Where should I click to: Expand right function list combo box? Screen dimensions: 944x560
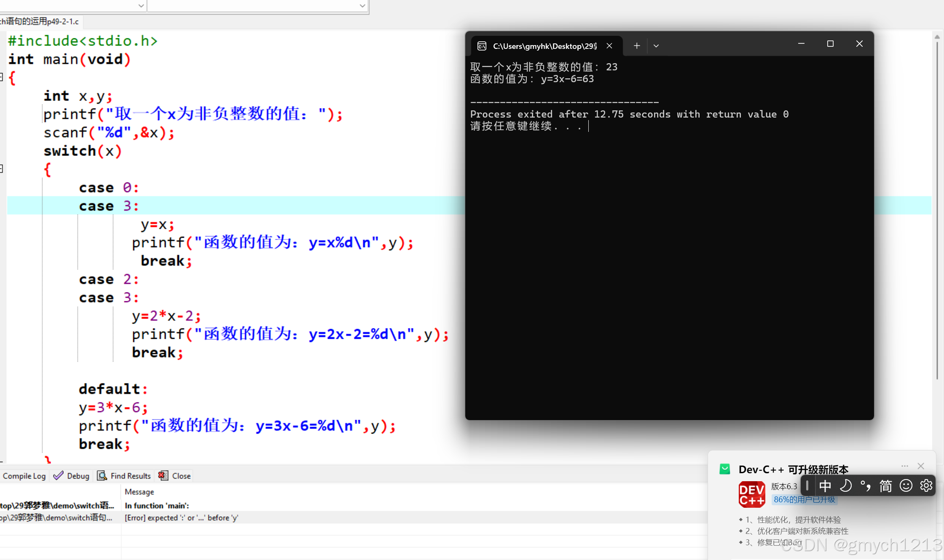pos(362,5)
